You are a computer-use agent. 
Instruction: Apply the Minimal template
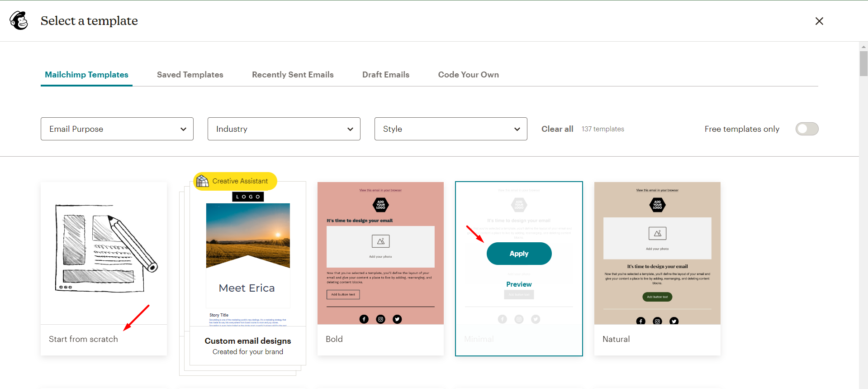519,254
